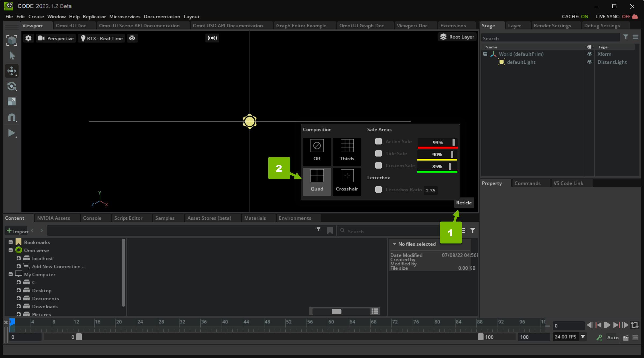Select the Move tool
This screenshot has width=644, height=358.
tap(12, 71)
